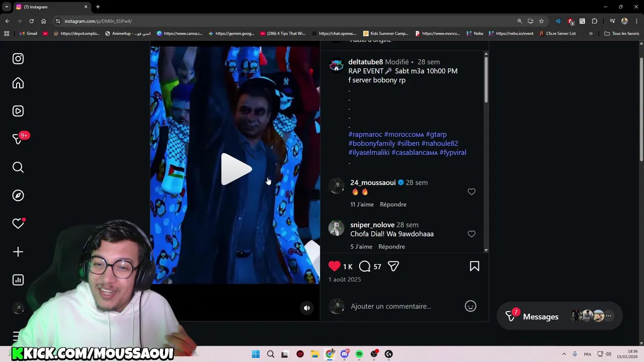Viewport: 644px width, 362px height.
Task: Open Instagram Search in sidebar
Action: (x=18, y=167)
